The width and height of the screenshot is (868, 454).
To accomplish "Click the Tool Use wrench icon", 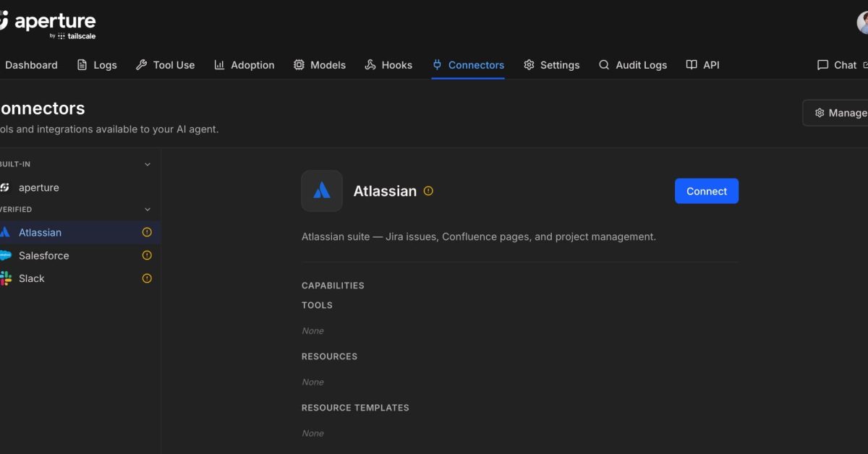I will pos(141,65).
